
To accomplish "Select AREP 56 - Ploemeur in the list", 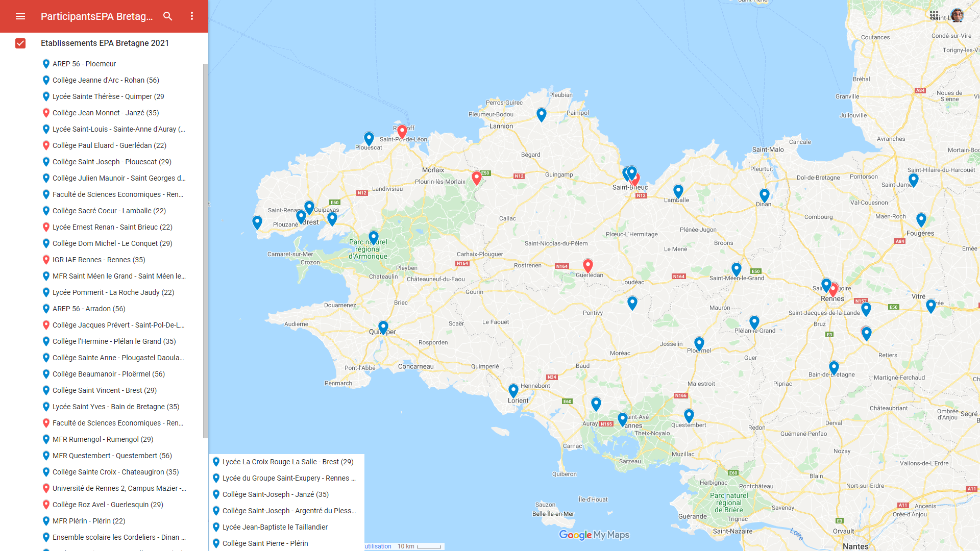I will [x=84, y=64].
